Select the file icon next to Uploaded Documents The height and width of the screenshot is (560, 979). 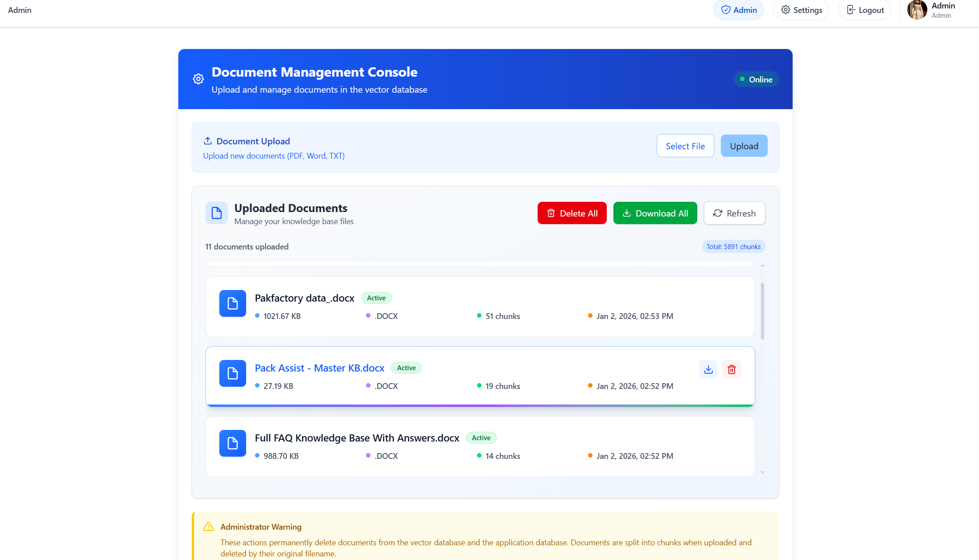click(216, 213)
